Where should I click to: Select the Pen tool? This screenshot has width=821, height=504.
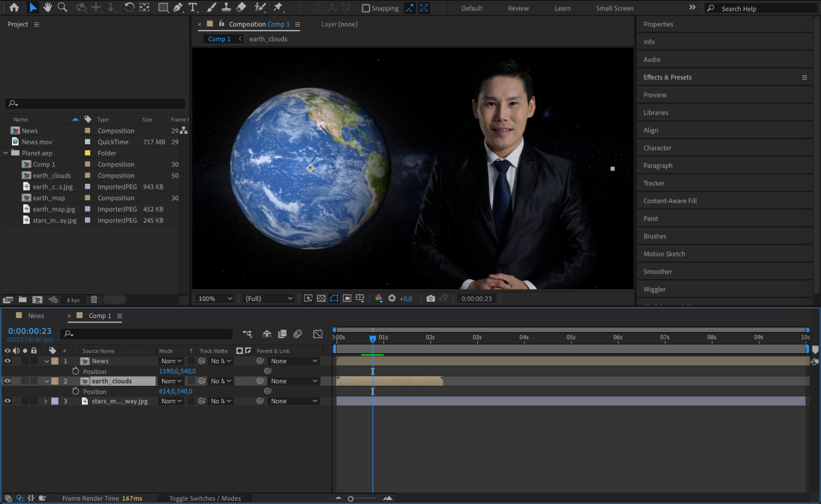[178, 7]
